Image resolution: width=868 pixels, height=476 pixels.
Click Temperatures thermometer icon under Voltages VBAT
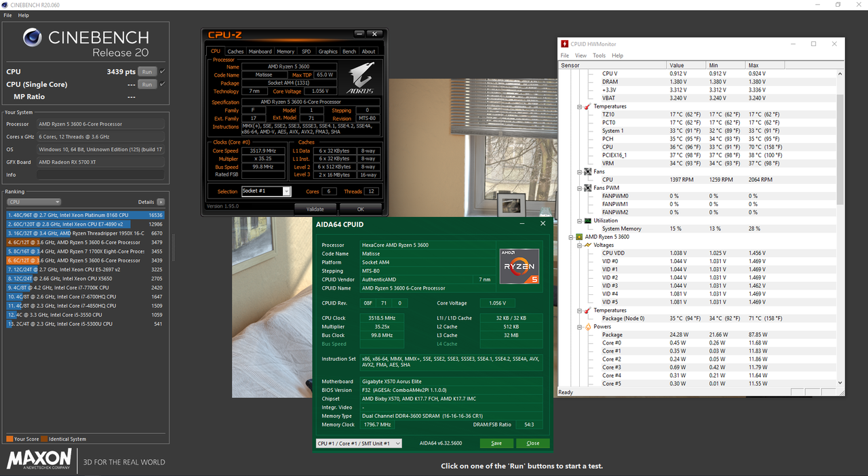point(587,106)
